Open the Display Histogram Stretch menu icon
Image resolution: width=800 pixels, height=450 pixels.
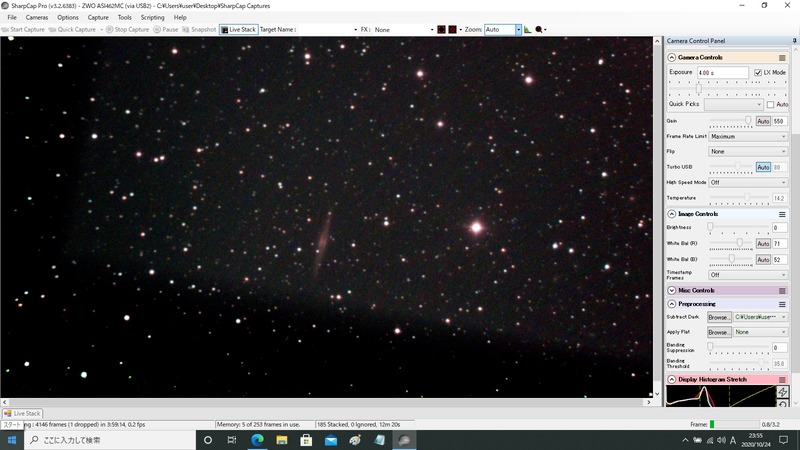coord(782,380)
